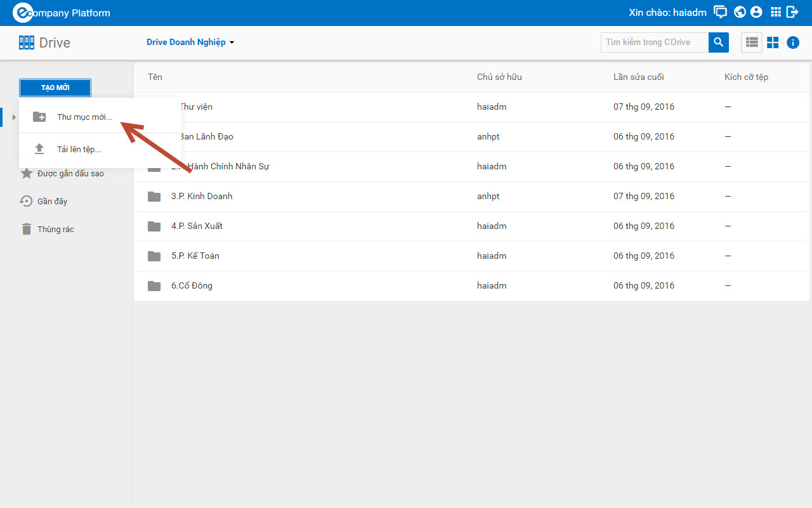Click date in 6.Cổ Đông row
The width and height of the screenshot is (812, 508).
coord(644,285)
